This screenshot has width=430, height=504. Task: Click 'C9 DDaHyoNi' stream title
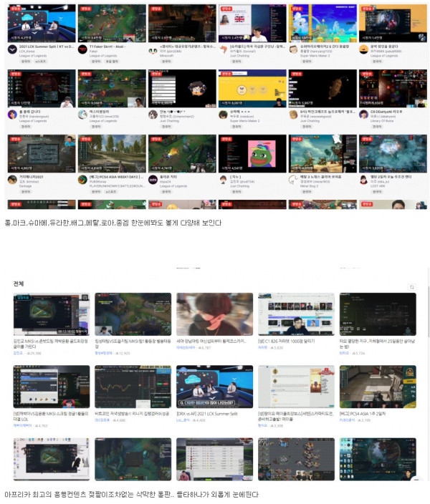tap(386, 112)
